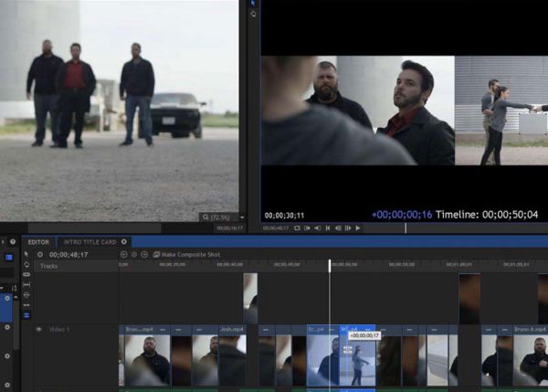Click the loop playback icon under viewer

pos(297,228)
